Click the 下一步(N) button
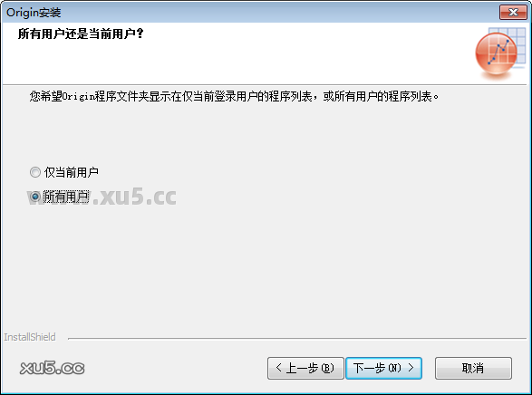 point(383,368)
